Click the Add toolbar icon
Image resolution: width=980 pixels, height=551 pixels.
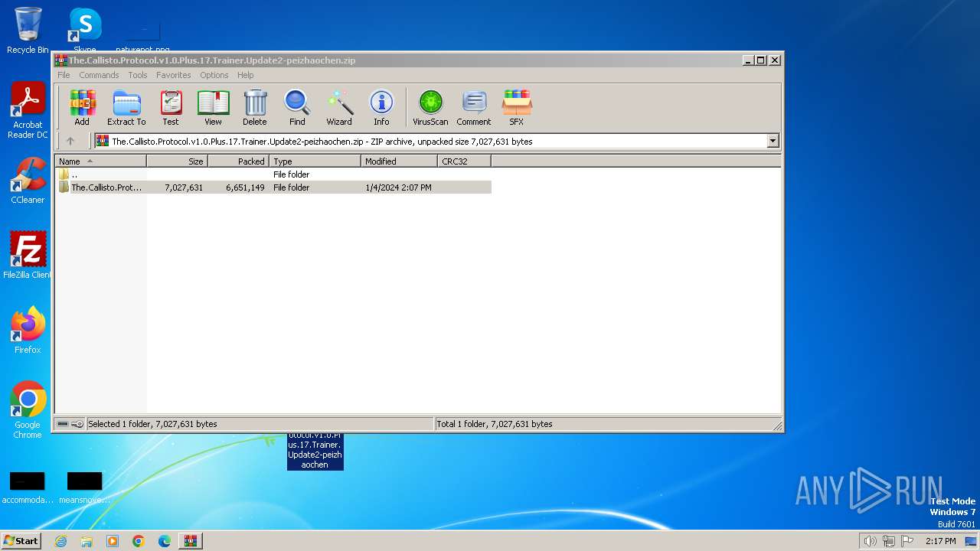tap(82, 107)
